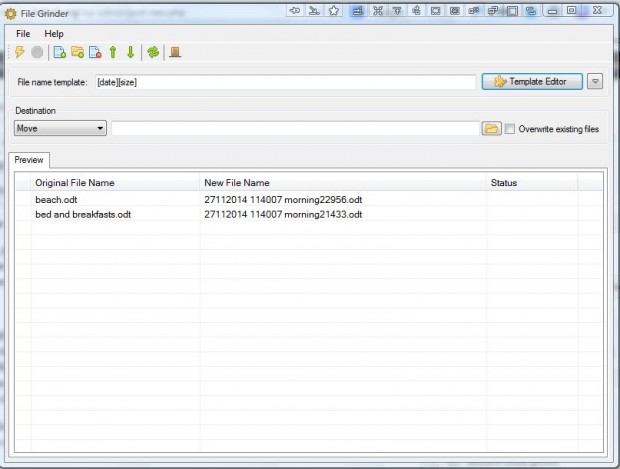This screenshot has width=620, height=469.
Task: Refresh preview with green circular arrows
Action: click(153, 52)
